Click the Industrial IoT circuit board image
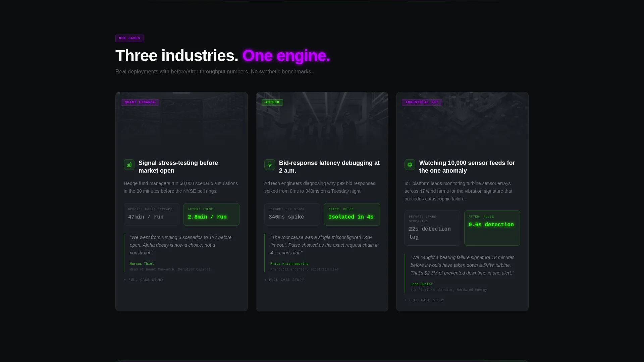The width and height of the screenshot is (644, 362). click(x=462, y=122)
